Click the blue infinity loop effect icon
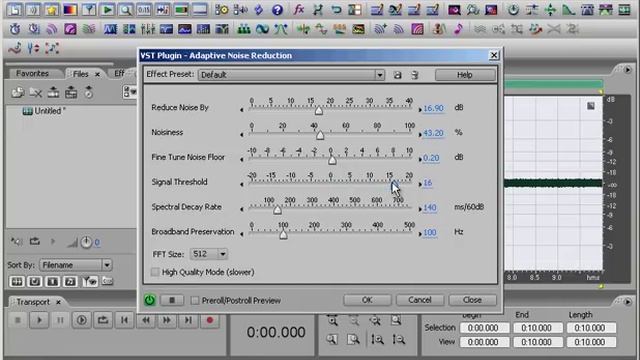This screenshot has width=640, height=360. [262, 29]
